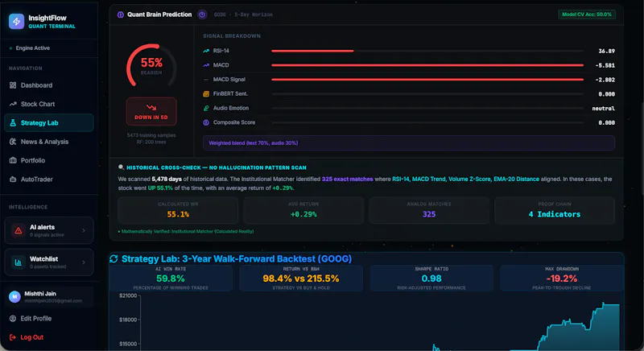The width and height of the screenshot is (644, 351).
Task: Click the Strategy Lab flask icon
Action: (13, 122)
